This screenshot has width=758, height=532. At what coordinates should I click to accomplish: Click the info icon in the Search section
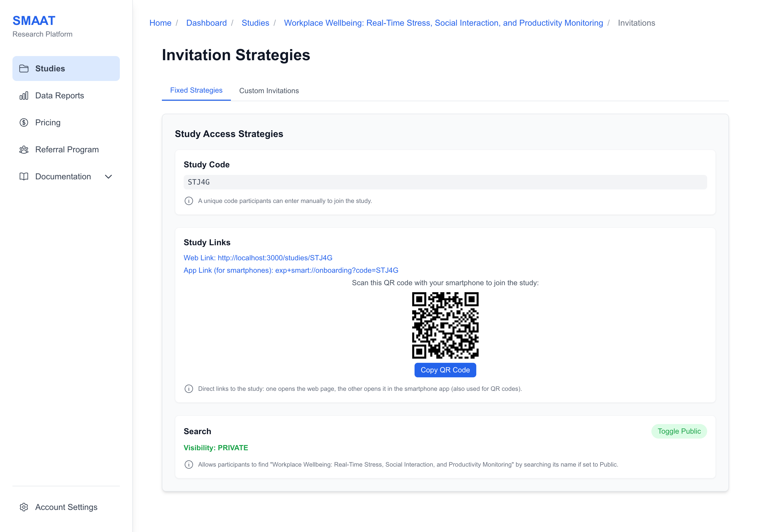coord(189,464)
